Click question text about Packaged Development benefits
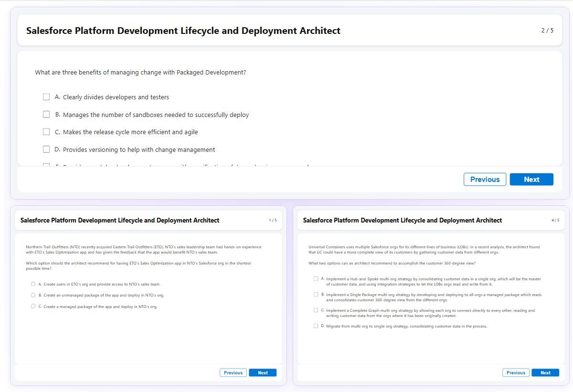Image resolution: width=573 pixels, height=392 pixels. [x=140, y=73]
